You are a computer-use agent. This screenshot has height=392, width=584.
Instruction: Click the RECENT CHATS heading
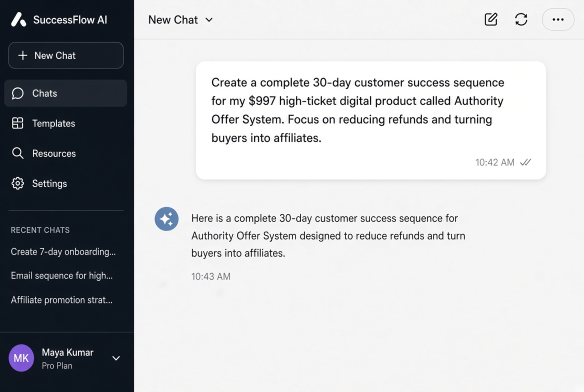40,230
